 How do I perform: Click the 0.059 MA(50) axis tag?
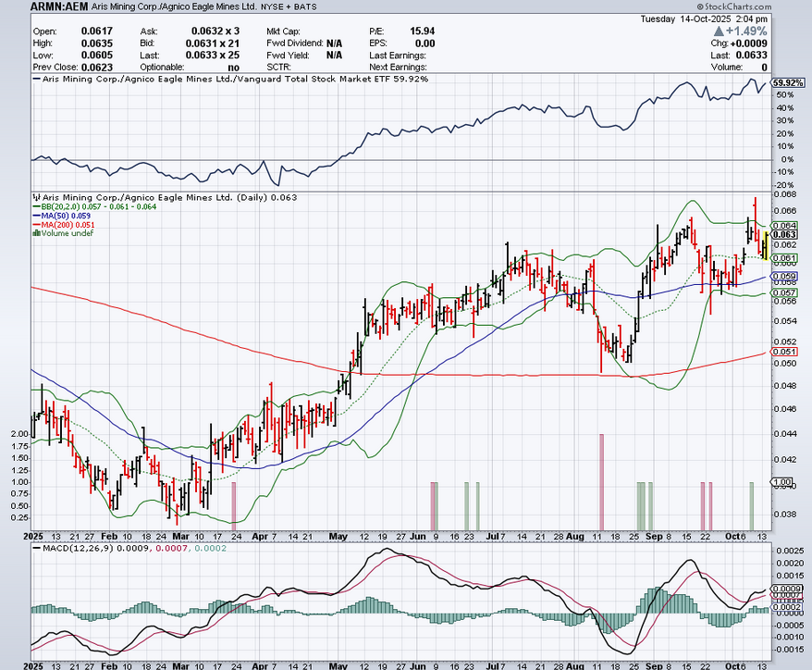(x=784, y=276)
